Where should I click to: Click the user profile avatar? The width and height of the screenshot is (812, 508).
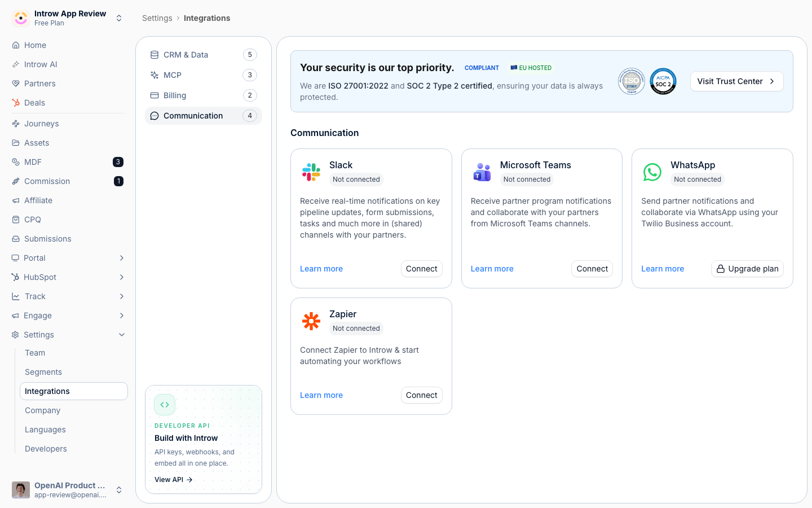[21, 490]
